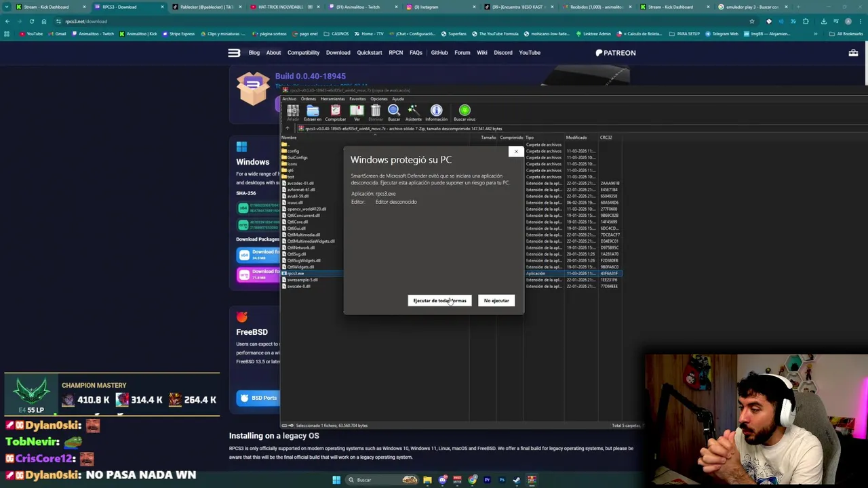Click the Eliminar trash icon in WinRAR
The width and height of the screenshot is (868, 488).
point(375,111)
